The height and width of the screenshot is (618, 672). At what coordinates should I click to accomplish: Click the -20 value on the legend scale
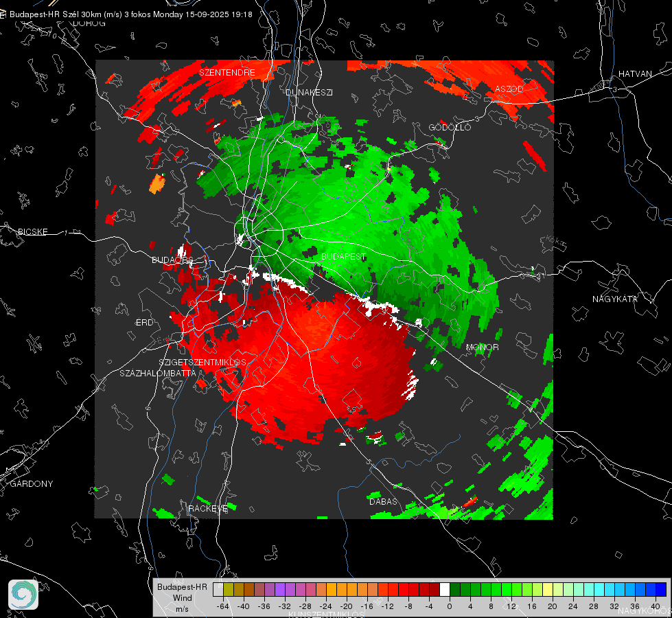tap(346, 606)
